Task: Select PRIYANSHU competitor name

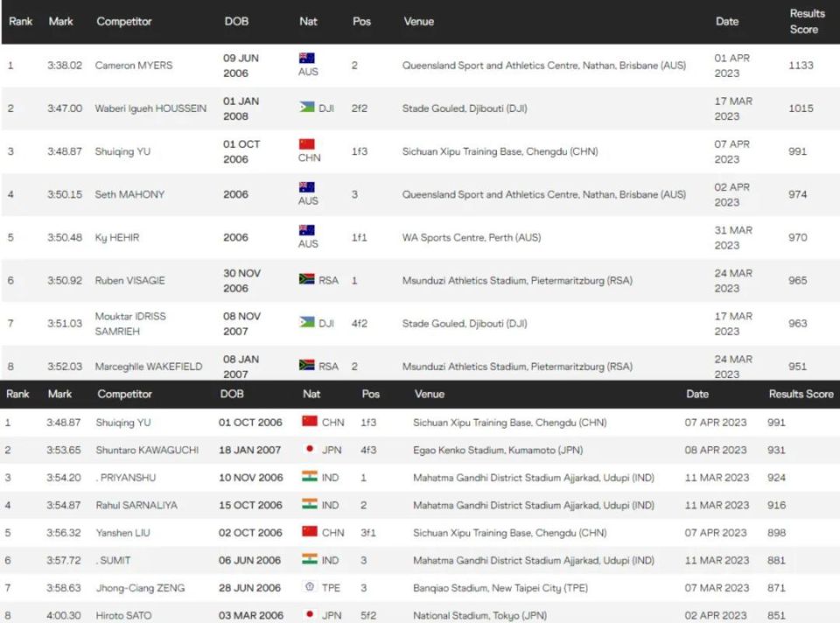Action: [x=126, y=478]
